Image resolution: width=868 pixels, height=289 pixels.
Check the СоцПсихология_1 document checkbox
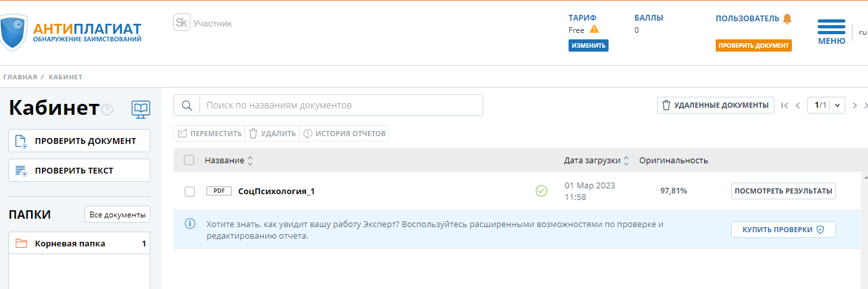point(190,191)
